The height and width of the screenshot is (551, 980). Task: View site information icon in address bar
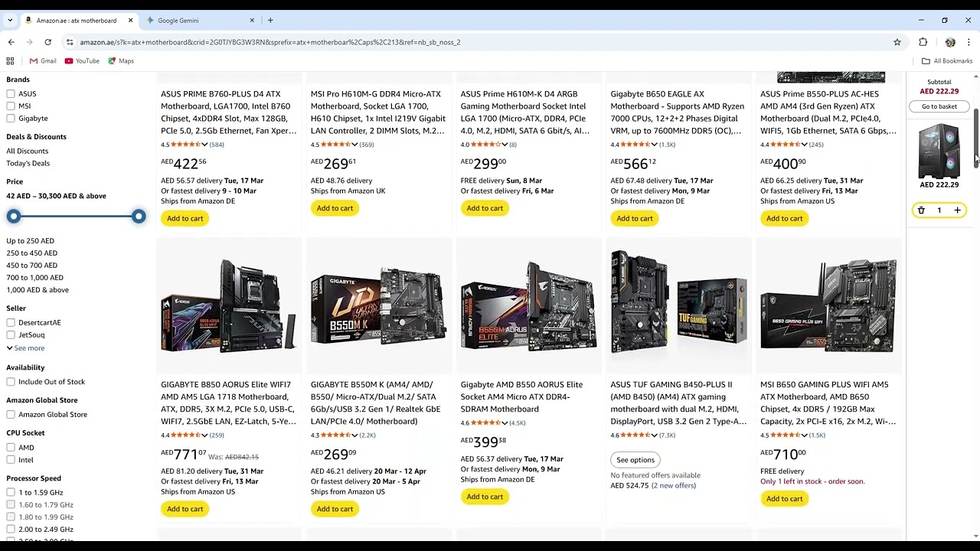coord(70,42)
